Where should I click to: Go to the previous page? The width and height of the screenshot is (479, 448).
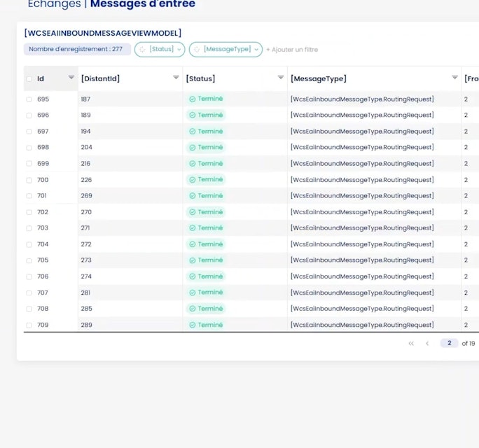[427, 344]
